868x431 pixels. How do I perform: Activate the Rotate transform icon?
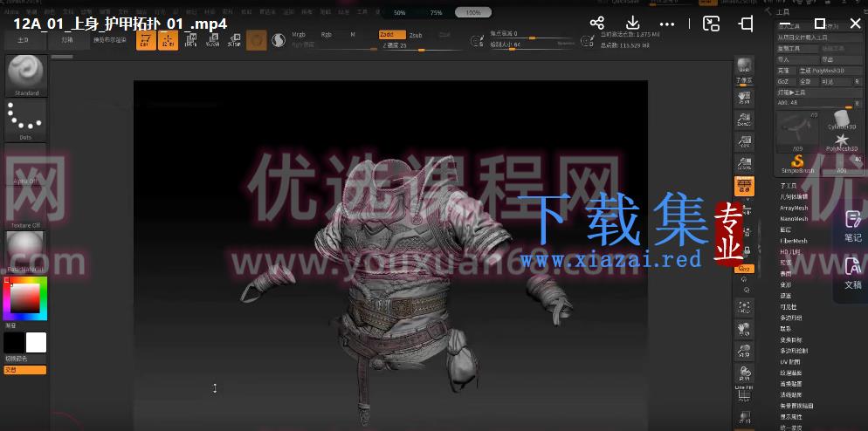[233, 40]
